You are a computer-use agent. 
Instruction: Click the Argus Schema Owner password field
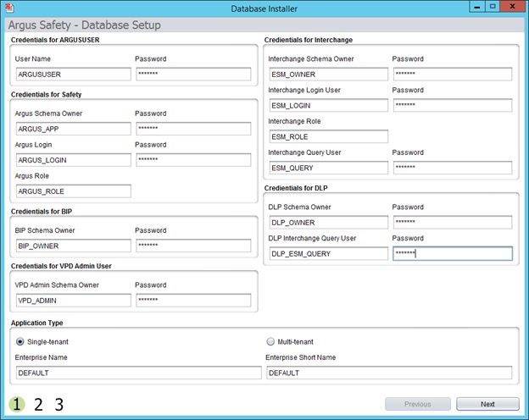click(193, 129)
